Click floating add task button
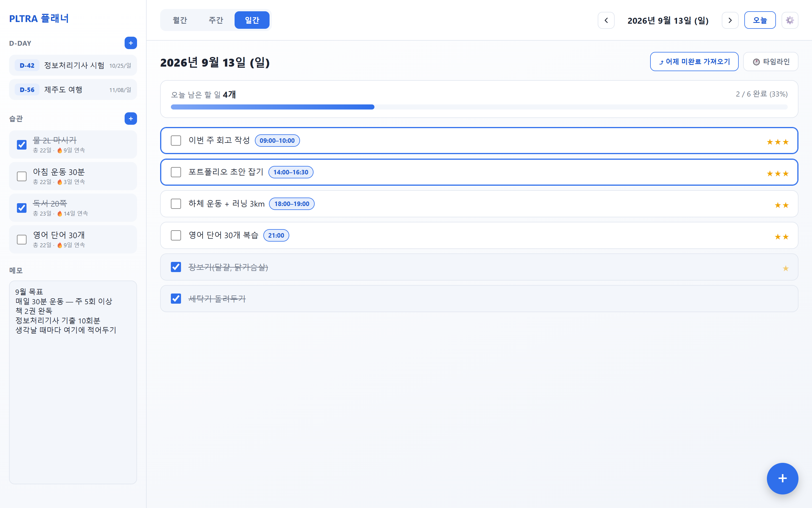 (x=782, y=478)
